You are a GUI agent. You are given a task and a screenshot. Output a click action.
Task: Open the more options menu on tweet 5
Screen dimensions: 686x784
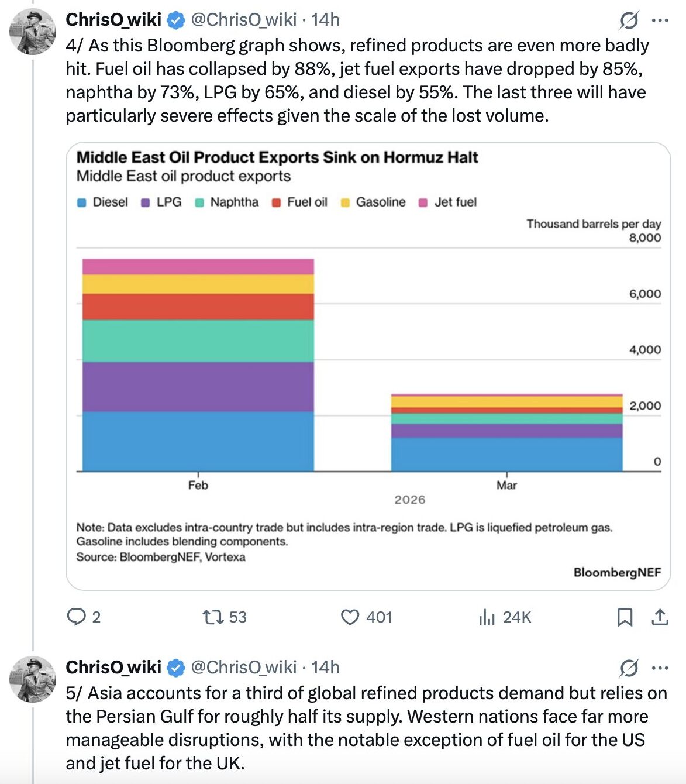pyautogui.click(x=660, y=668)
